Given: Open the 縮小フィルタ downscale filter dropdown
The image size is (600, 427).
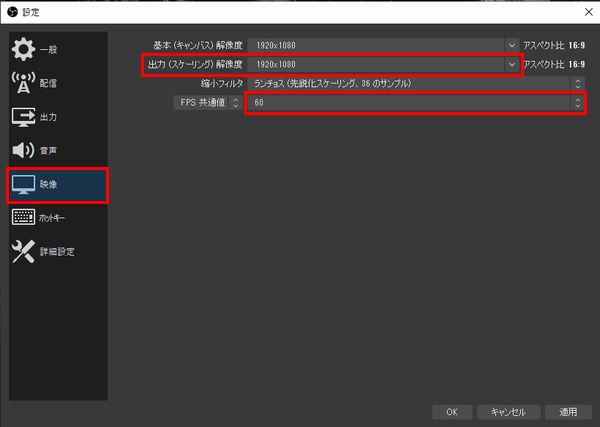Looking at the screenshot, I should (416, 83).
